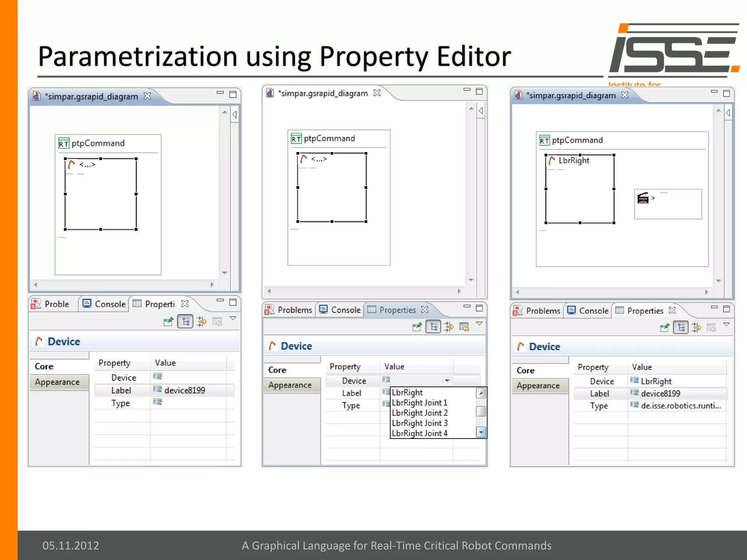Click robot device icon in middle diagram box

click(x=303, y=159)
